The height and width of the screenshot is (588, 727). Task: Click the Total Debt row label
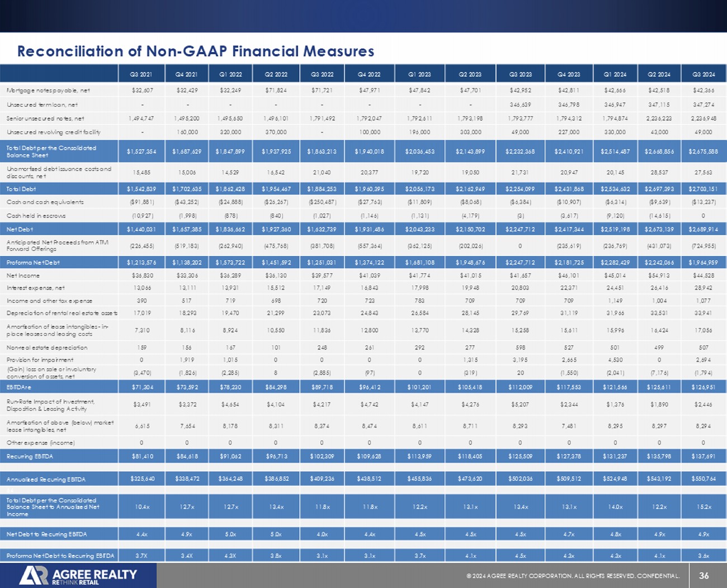21,189
